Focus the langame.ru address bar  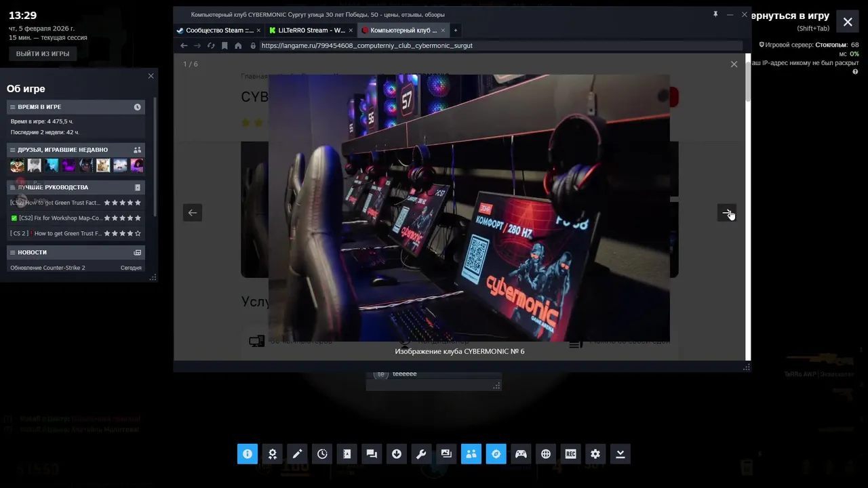[x=500, y=45]
